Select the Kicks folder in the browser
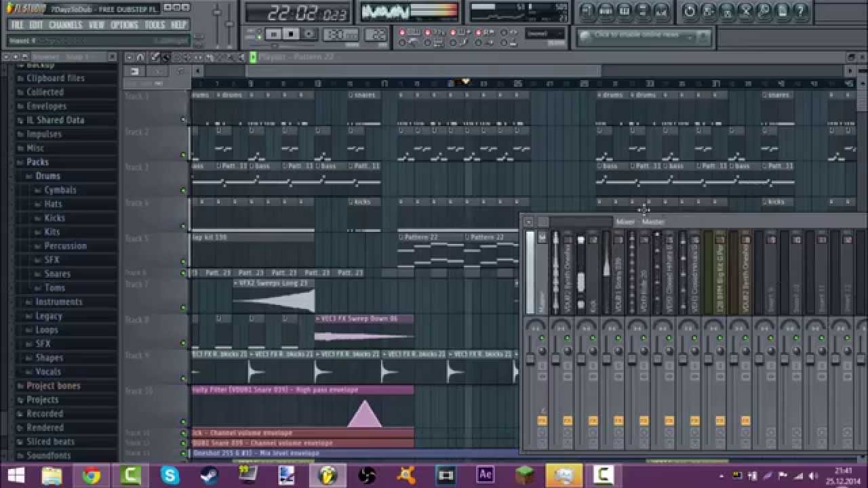 point(55,218)
